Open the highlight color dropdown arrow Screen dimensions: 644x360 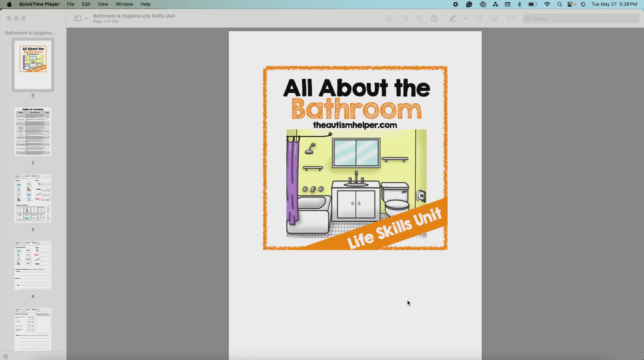[465, 19]
